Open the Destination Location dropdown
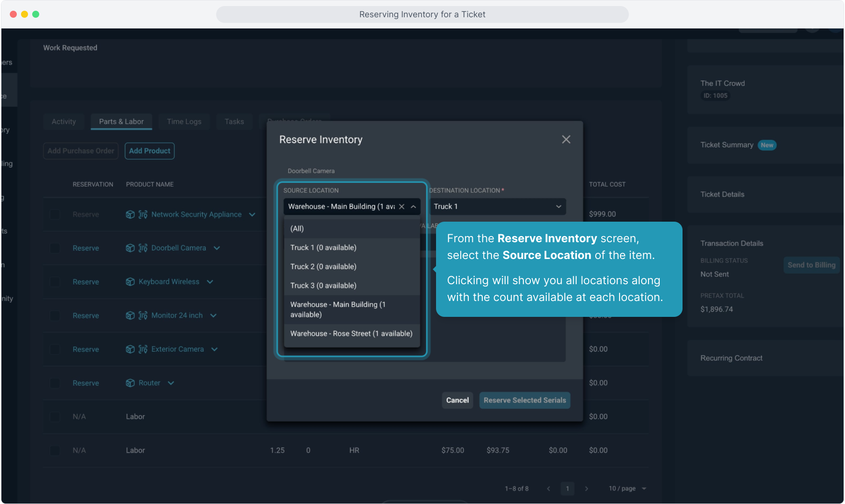The image size is (845, 504). [497, 207]
